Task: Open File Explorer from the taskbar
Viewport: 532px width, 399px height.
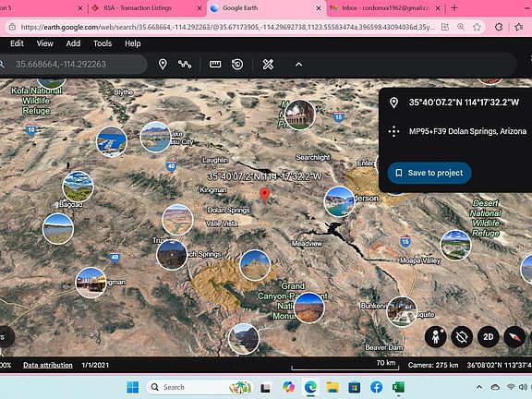Action: point(332,387)
